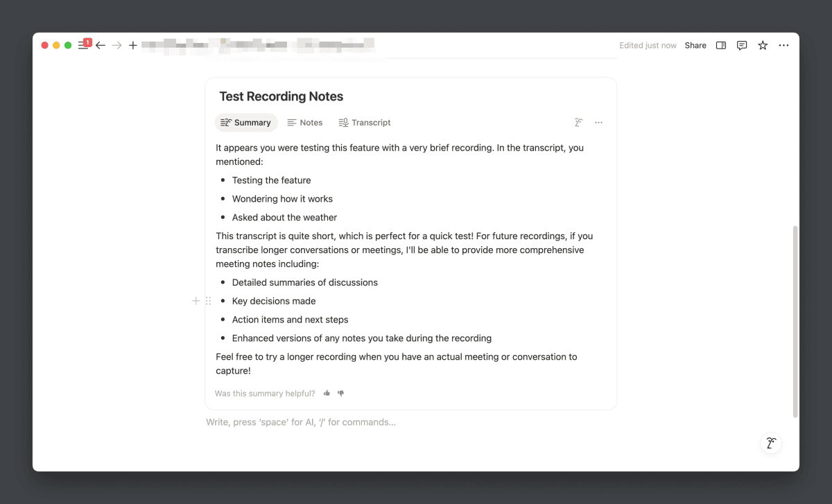Open the notes block three-dot menu
832x504 pixels.
[599, 123]
